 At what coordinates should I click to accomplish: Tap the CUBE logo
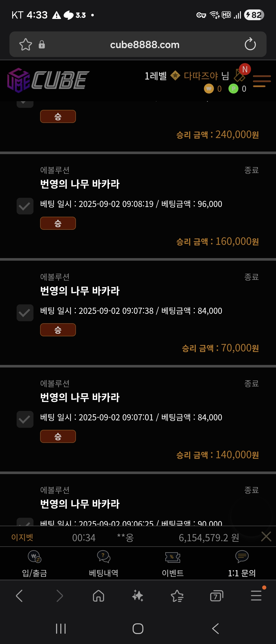48,80
